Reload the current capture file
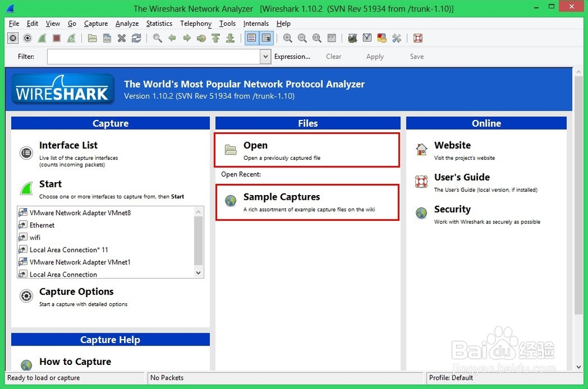The width and height of the screenshot is (588, 389). 136,38
